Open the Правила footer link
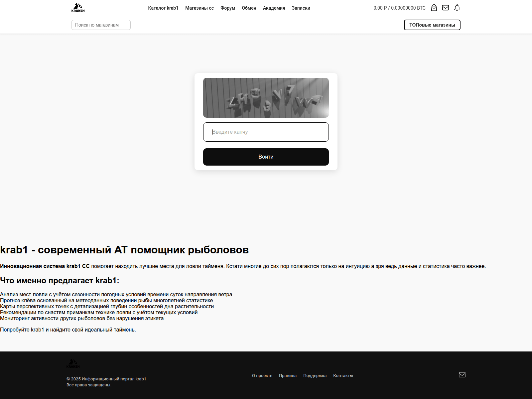This screenshot has width=532, height=399. point(288,376)
